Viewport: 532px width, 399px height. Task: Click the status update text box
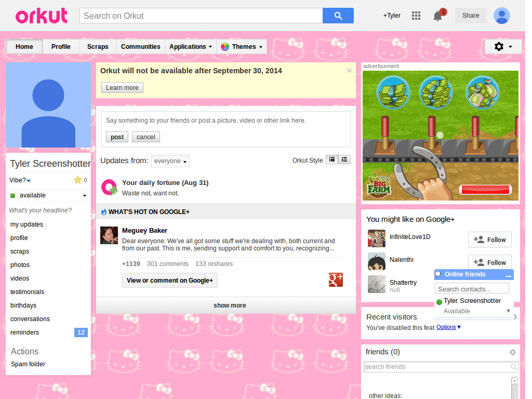pos(225,121)
